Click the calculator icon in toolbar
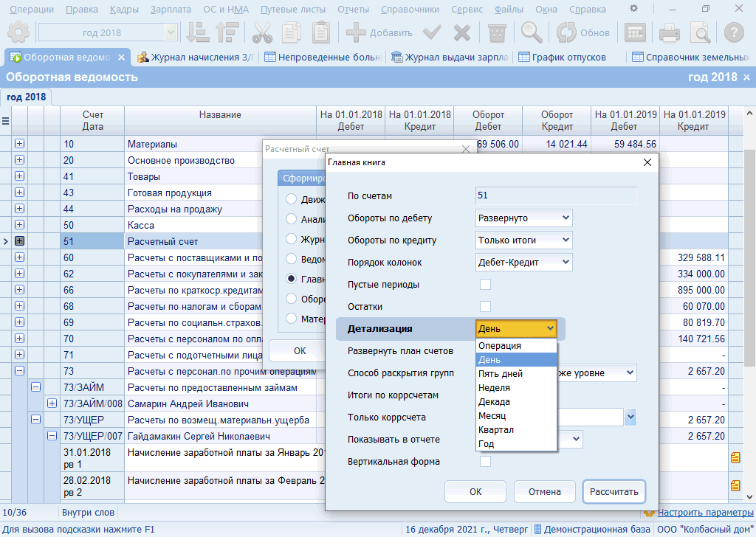The height and width of the screenshot is (537, 756). 635,32
